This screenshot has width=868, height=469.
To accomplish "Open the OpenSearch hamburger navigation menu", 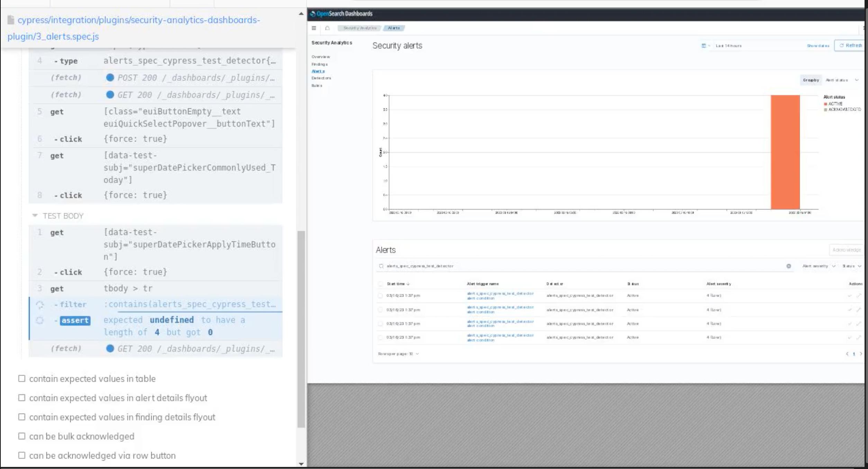I will 314,28.
